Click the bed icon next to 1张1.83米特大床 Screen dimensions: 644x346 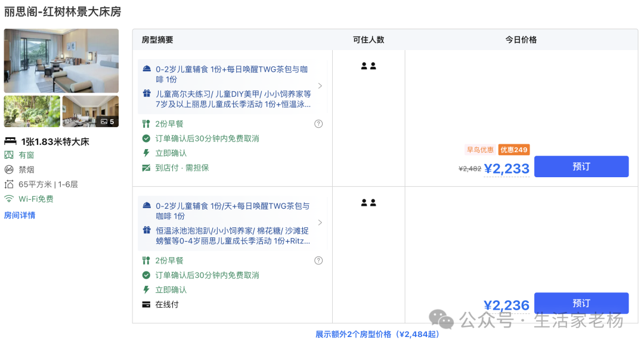coord(10,141)
